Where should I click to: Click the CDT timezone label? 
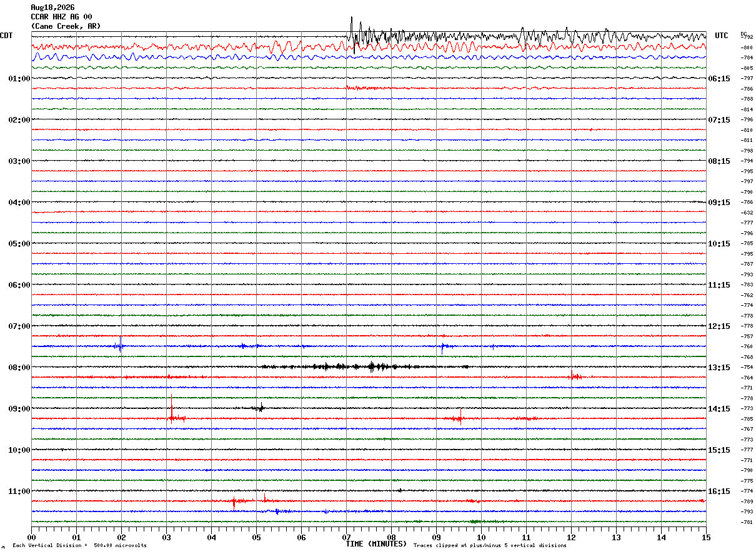[6, 36]
